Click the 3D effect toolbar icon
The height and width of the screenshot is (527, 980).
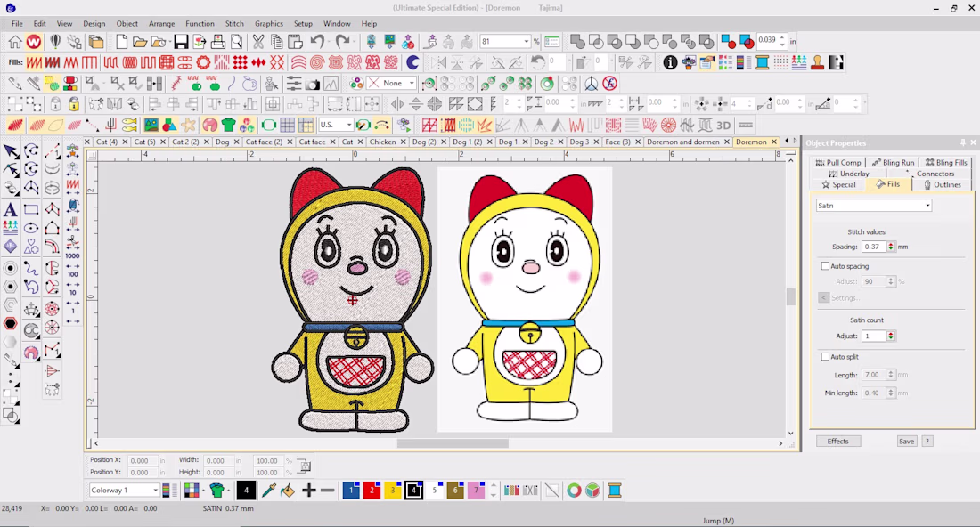pos(723,125)
